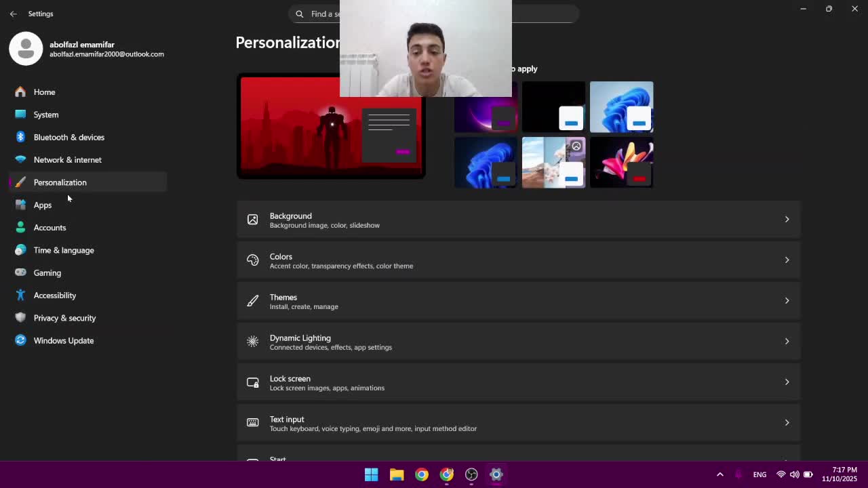This screenshot has width=868, height=488.
Task: Apply the pink flower dark theme thumbnail
Action: [x=621, y=163]
